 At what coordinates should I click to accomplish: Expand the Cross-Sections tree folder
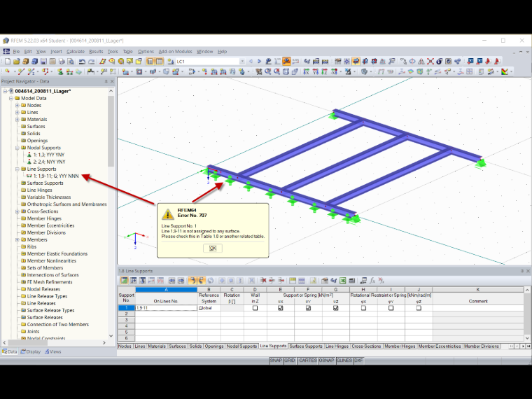click(17, 211)
